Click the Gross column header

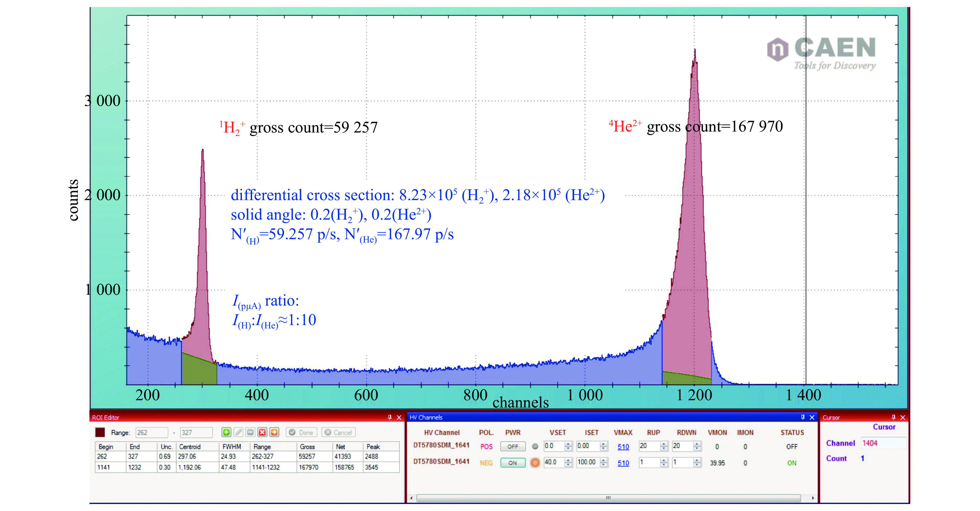click(x=307, y=447)
